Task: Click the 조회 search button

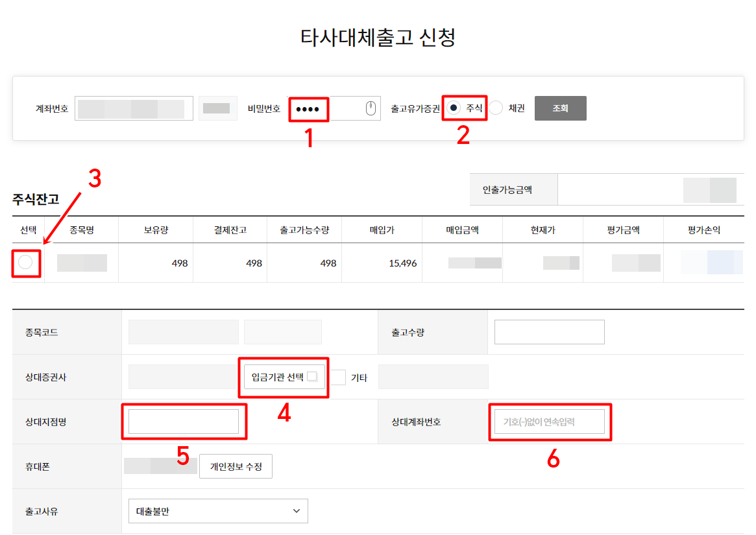Action: pyautogui.click(x=560, y=108)
